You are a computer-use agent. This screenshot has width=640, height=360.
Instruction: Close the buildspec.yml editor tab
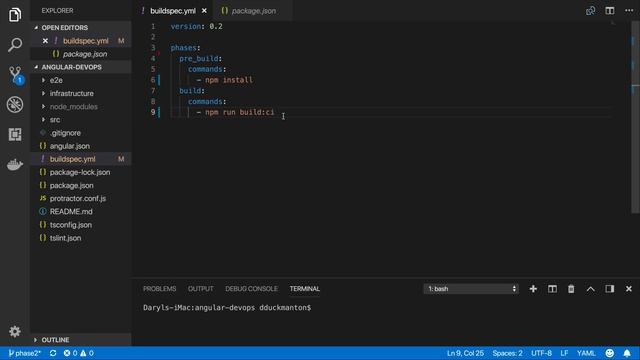point(204,11)
